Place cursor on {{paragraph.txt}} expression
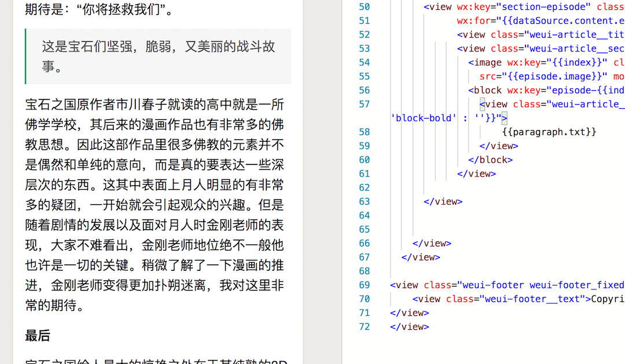 point(549,132)
